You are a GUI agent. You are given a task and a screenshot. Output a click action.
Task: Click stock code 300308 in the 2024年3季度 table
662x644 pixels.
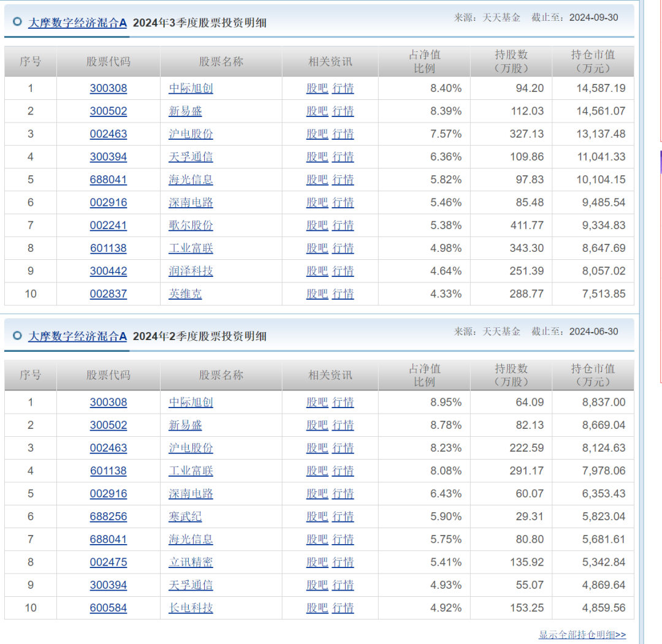(x=108, y=88)
